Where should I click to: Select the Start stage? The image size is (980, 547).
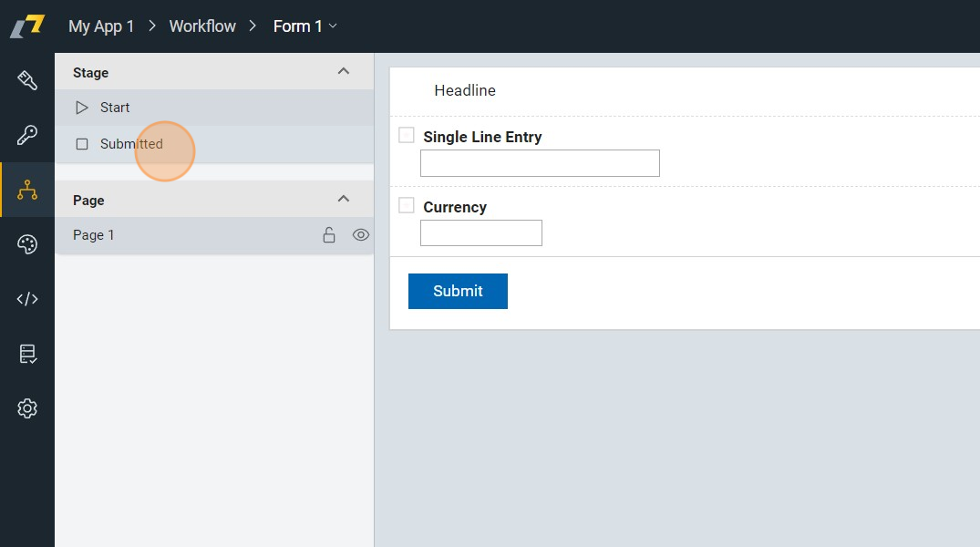click(x=115, y=108)
